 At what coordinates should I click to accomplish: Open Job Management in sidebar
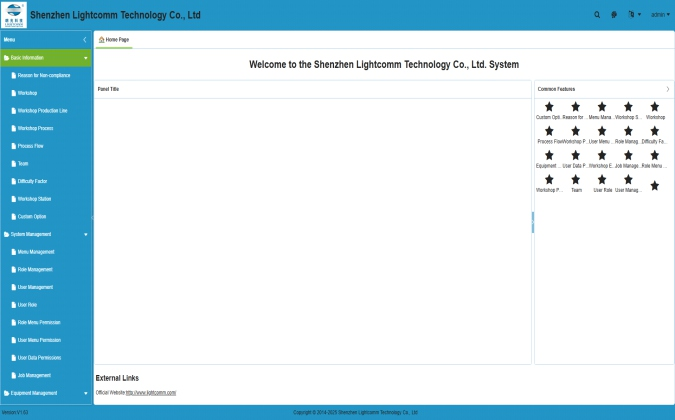pos(46,375)
